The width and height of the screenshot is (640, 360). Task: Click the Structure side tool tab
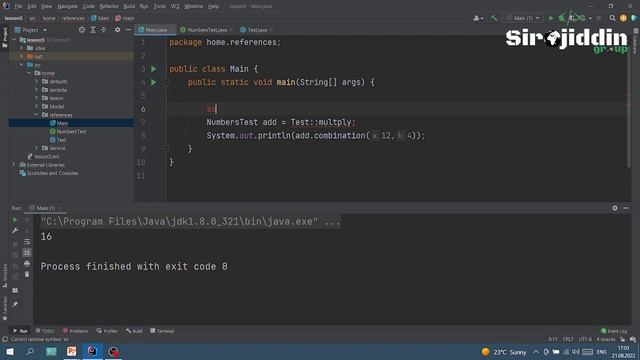coord(5,276)
